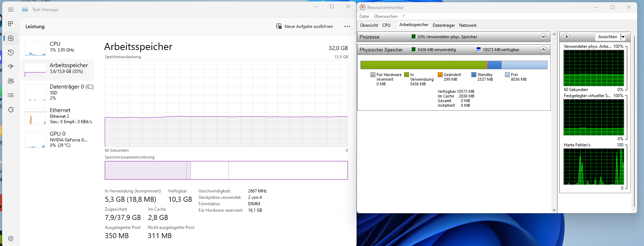Expand the Prozesse section chevron
Viewport: 644px width, 246px height.
point(543,37)
